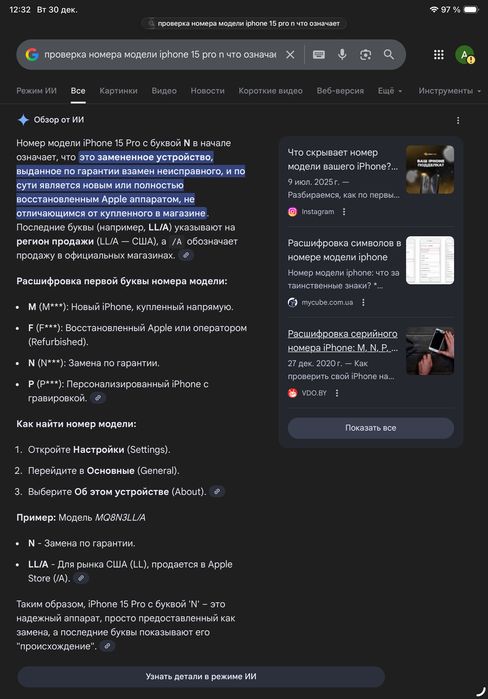Open the options menu for the mycube.com.ua source
The width and height of the screenshot is (488, 699).
[x=363, y=302]
